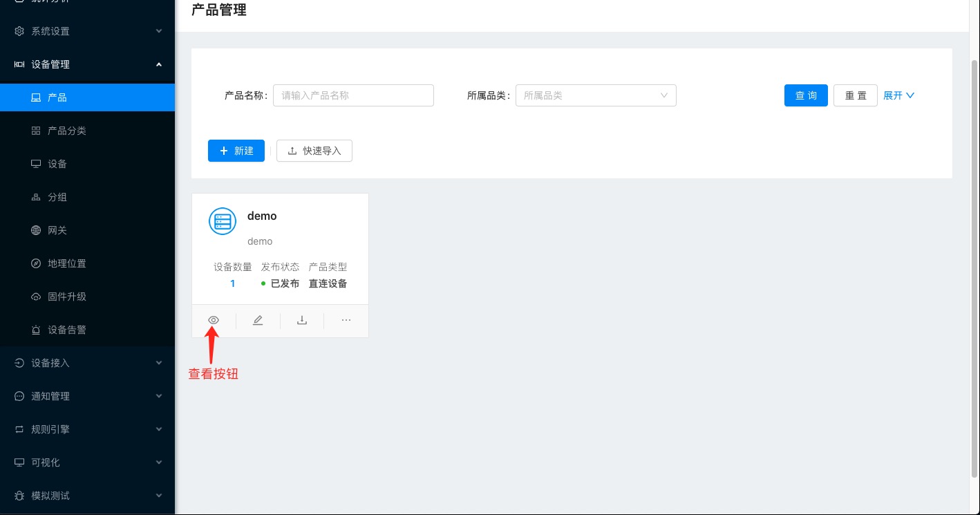Select 网关 from the sidebar
980x515 pixels.
click(x=57, y=230)
